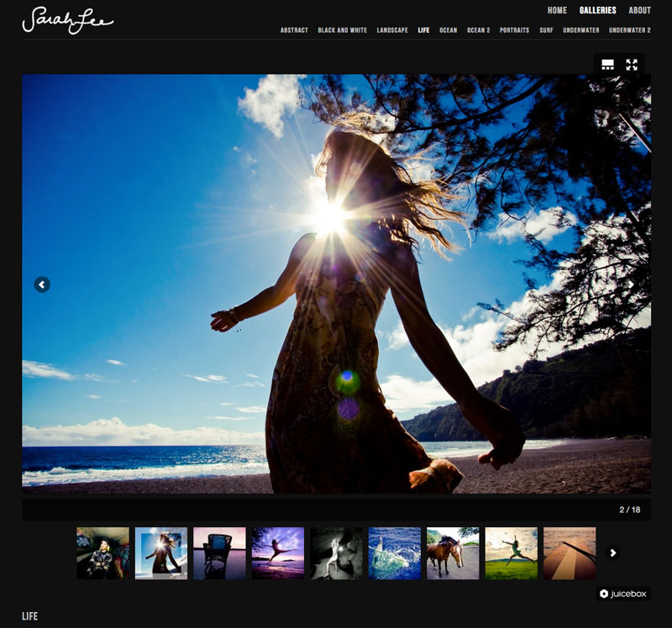Open the blue water splash thumbnail
Image resolution: width=672 pixels, height=628 pixels.
click(394, 553)
